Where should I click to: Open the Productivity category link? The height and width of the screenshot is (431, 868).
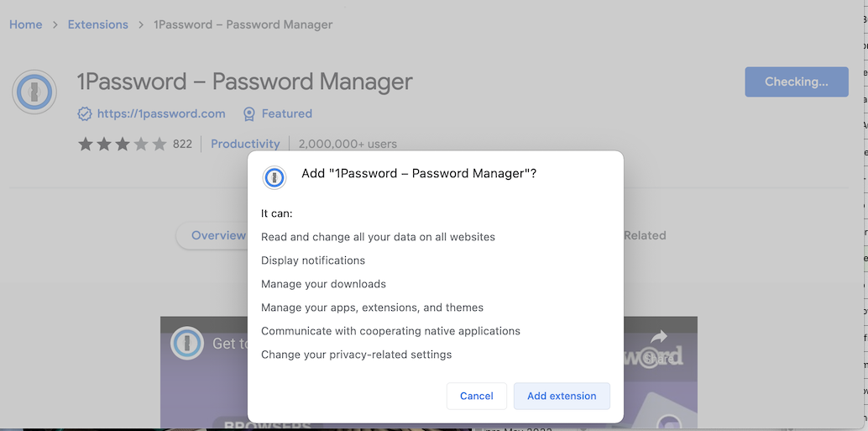[x=245, y=145]
